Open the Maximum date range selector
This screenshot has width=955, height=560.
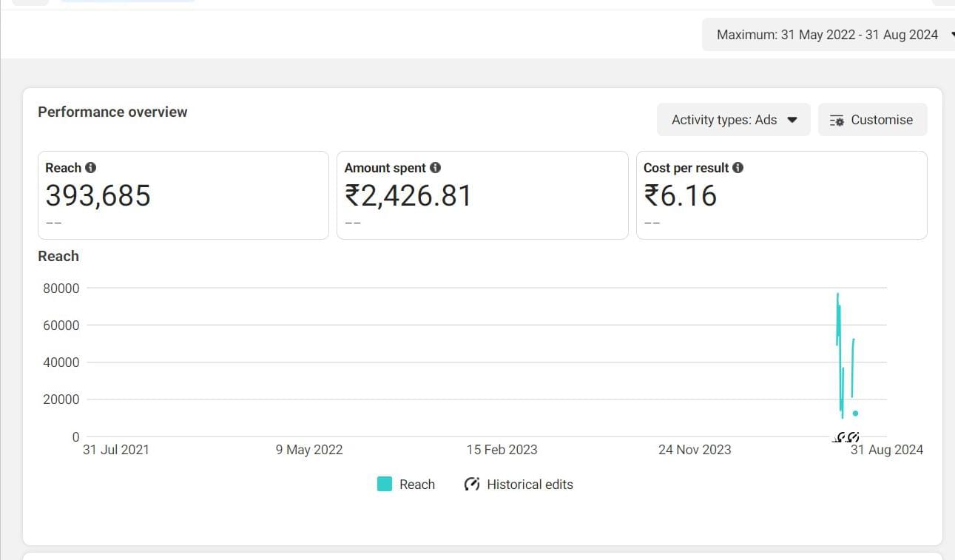click(828, 35)
